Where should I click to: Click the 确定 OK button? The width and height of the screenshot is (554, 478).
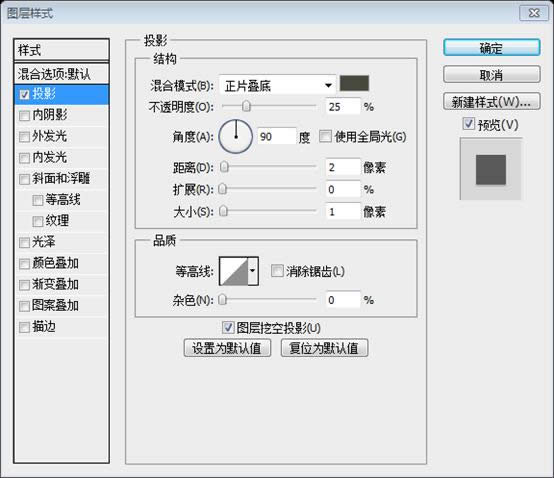491,48
